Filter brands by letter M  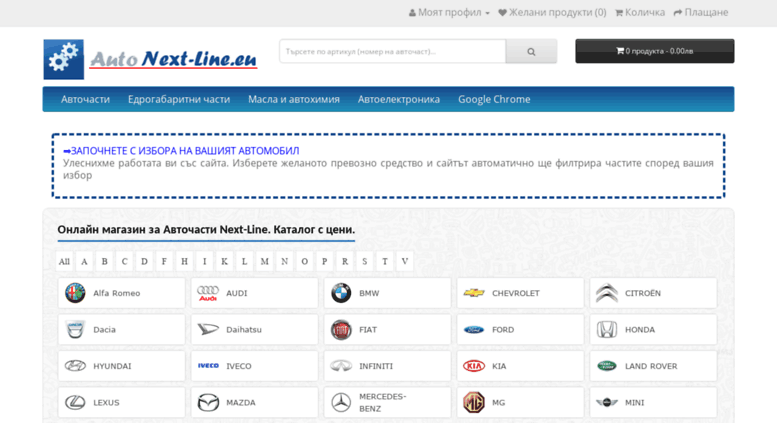pos(265,262)
